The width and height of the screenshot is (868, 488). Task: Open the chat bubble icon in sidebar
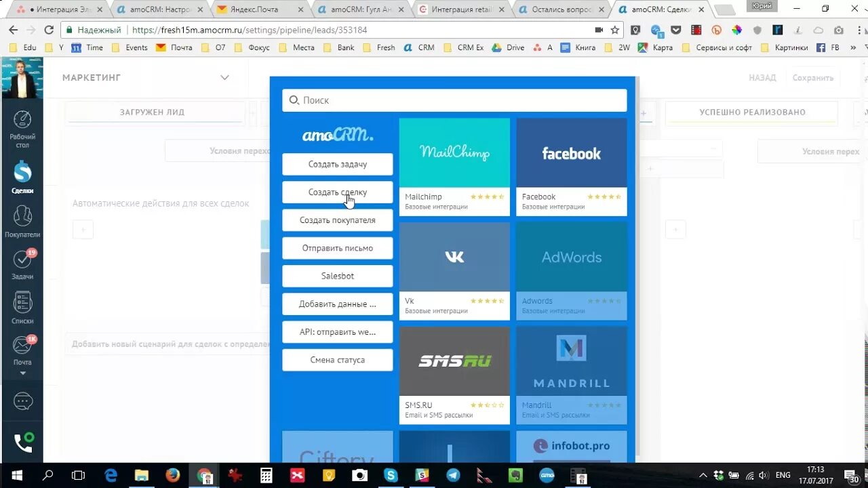coord(23,402)
